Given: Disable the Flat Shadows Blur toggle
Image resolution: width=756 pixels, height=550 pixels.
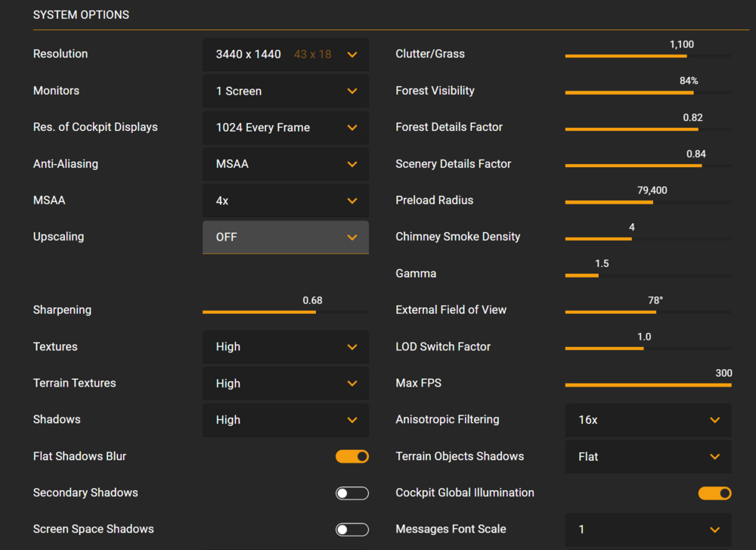Looking at the screenshot, I should click(x=352, y=456).
